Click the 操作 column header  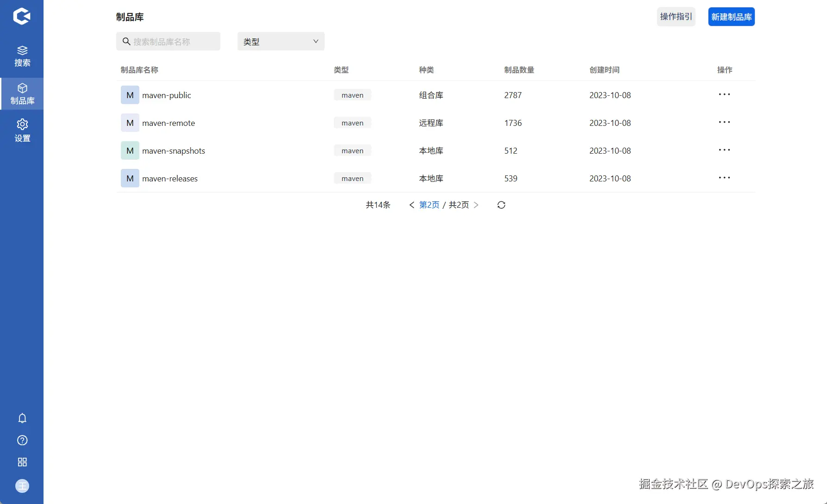click(x=725, y=70)
